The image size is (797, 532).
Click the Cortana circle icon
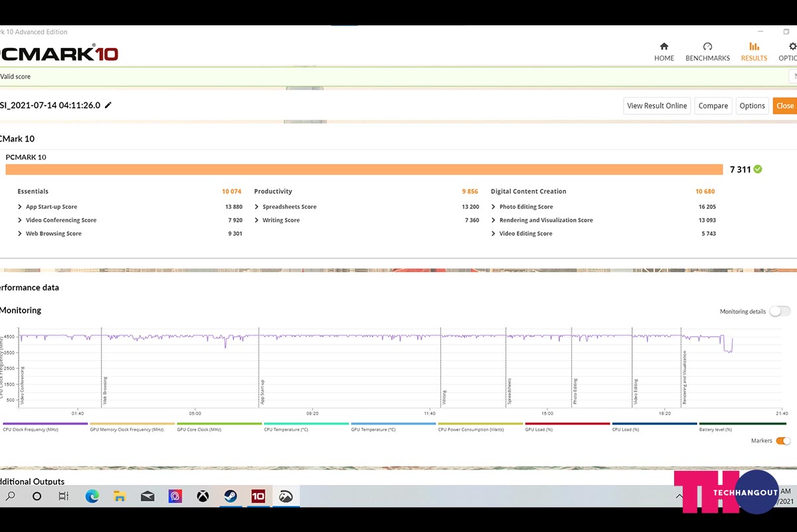(x=37, y=496)
